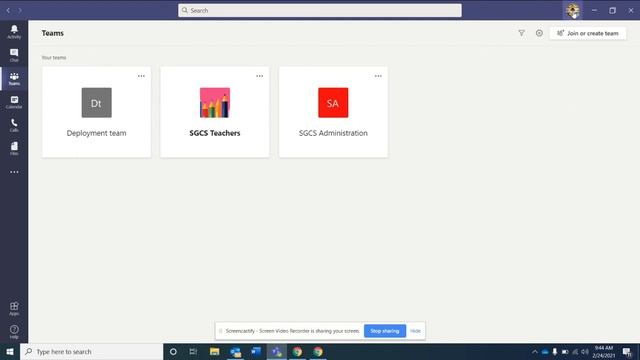
Task: Open the Action Center notifications icon
Action: click(627, 351)
